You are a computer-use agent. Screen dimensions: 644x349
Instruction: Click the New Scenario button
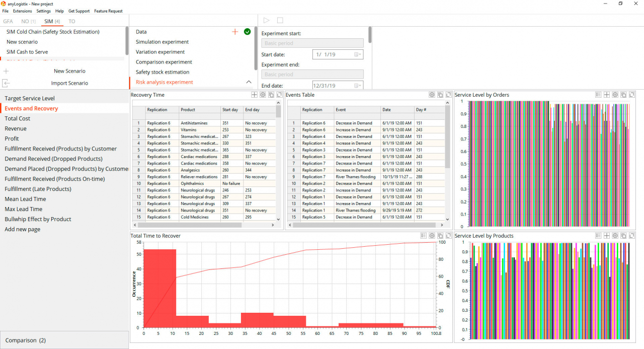pos(69,71)
